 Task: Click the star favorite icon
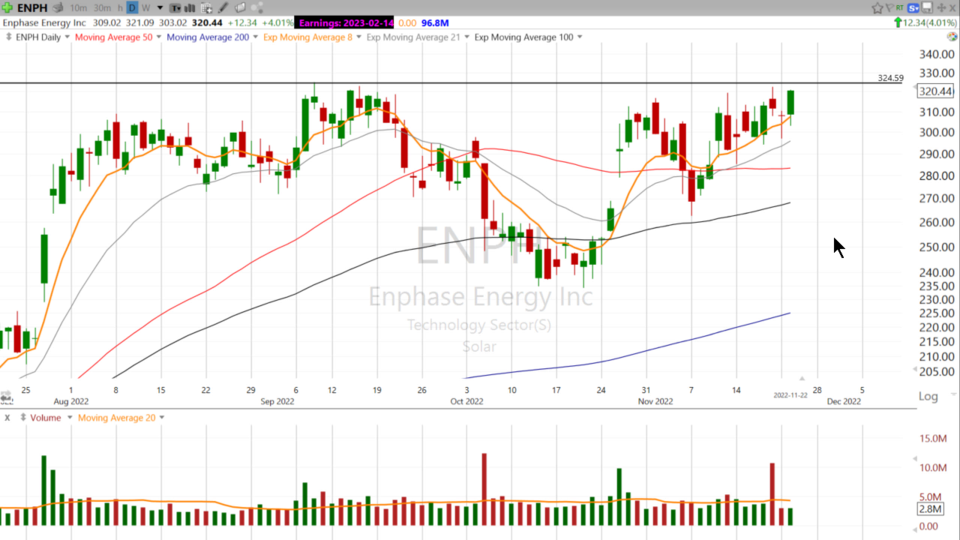[877, 8]
